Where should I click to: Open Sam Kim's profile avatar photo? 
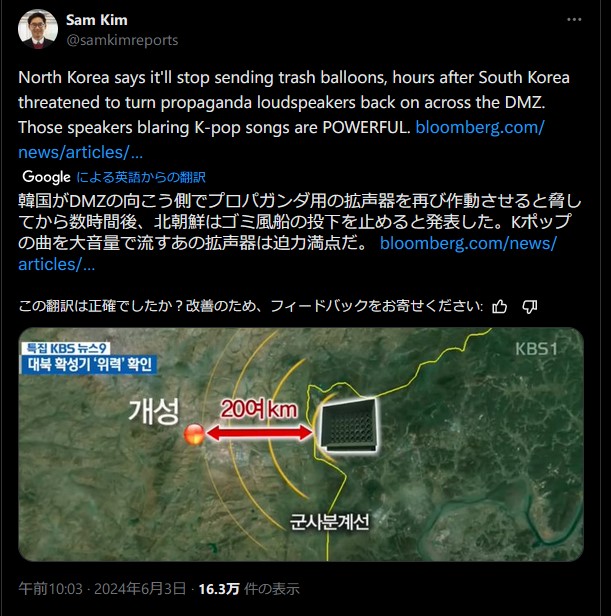[x=38, y=29]
